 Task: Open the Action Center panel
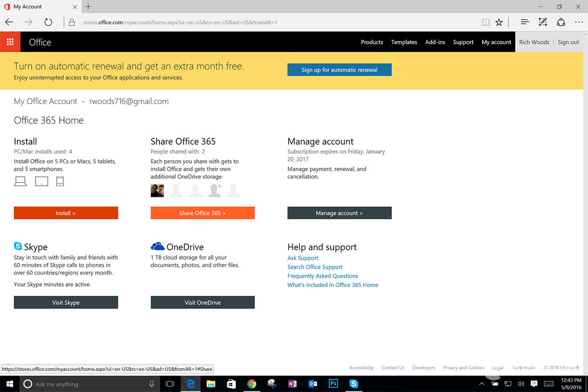(533, 384)
